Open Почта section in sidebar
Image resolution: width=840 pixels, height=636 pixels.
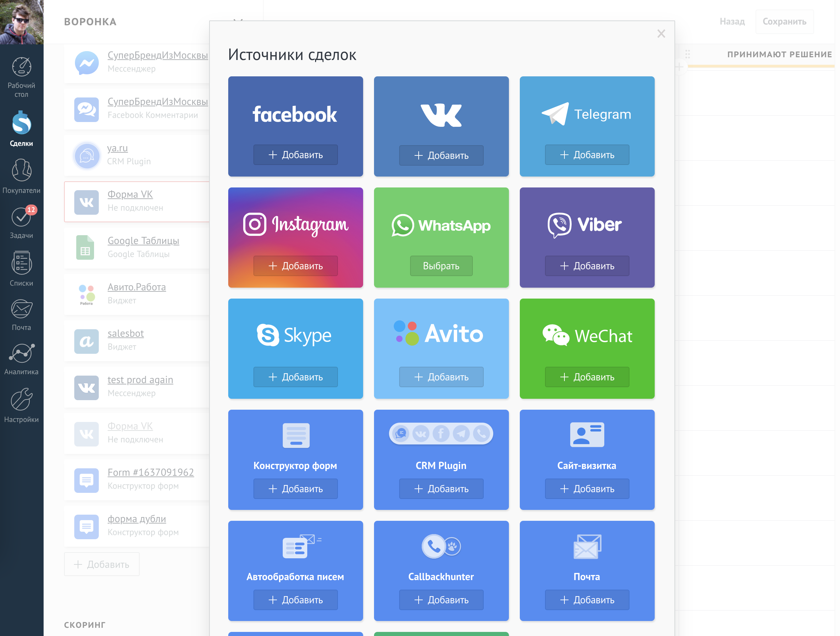point(21,315)
